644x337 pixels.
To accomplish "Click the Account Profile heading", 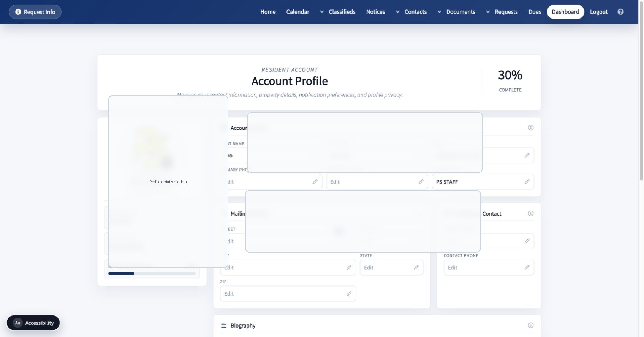I will click(x=290, y=81).
